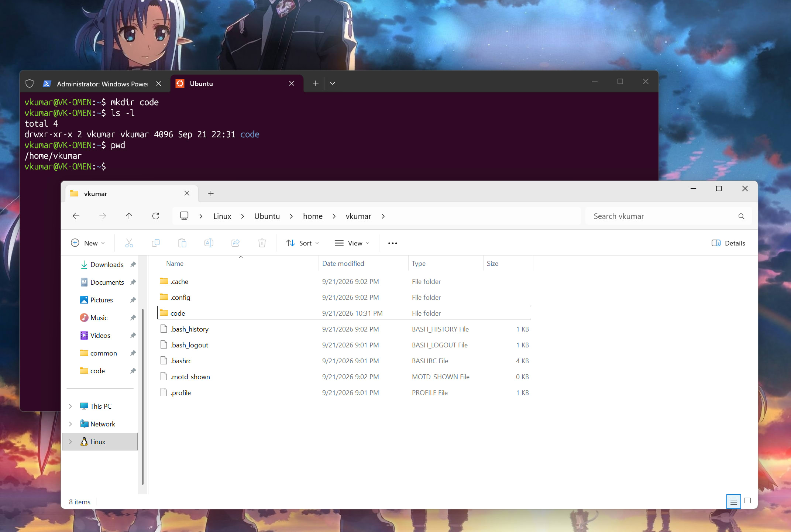Click the pin icon next to Music
This screenshot has width=791, height=532.
click(133, 318)
